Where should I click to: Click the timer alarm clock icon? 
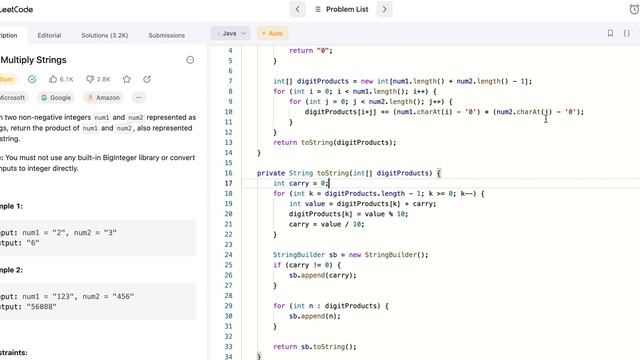(634, 9)
